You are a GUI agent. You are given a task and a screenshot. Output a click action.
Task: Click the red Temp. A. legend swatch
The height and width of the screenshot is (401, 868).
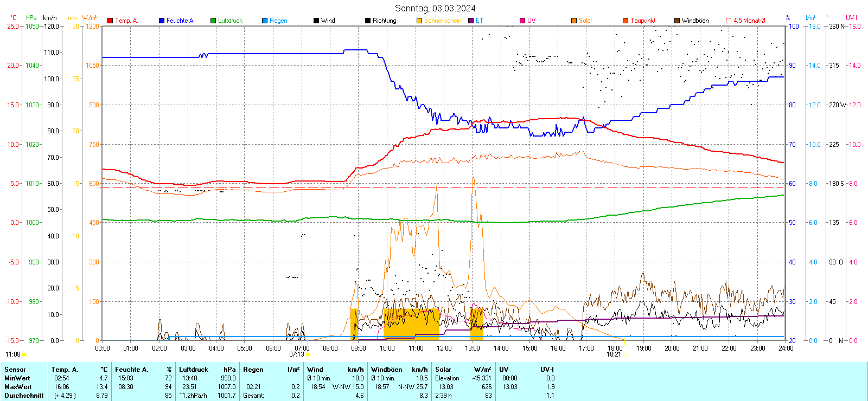(x=110, y=21)
